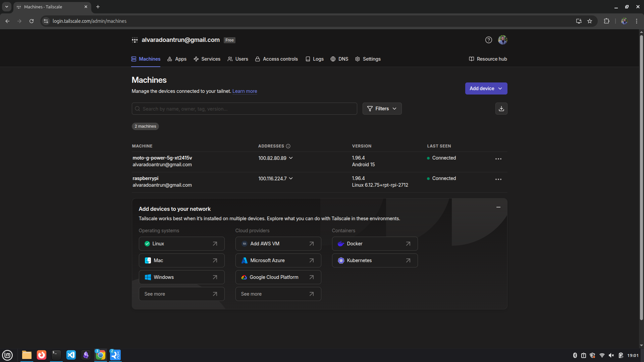Open the raspberrypi machine
The width and height of the screenshot is (644, 362).
coord(145,178)
